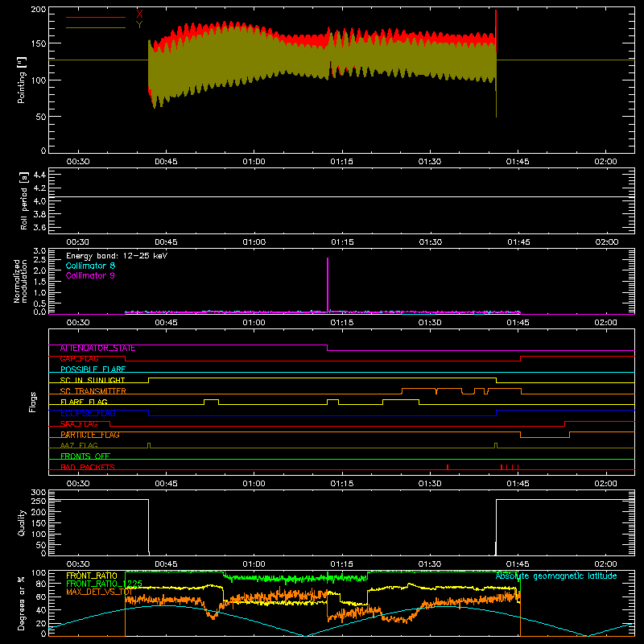The width and height of the screenshot is (644, 644).
Task: Click the 'Roll period [s]' axis title
Action: 24,200
